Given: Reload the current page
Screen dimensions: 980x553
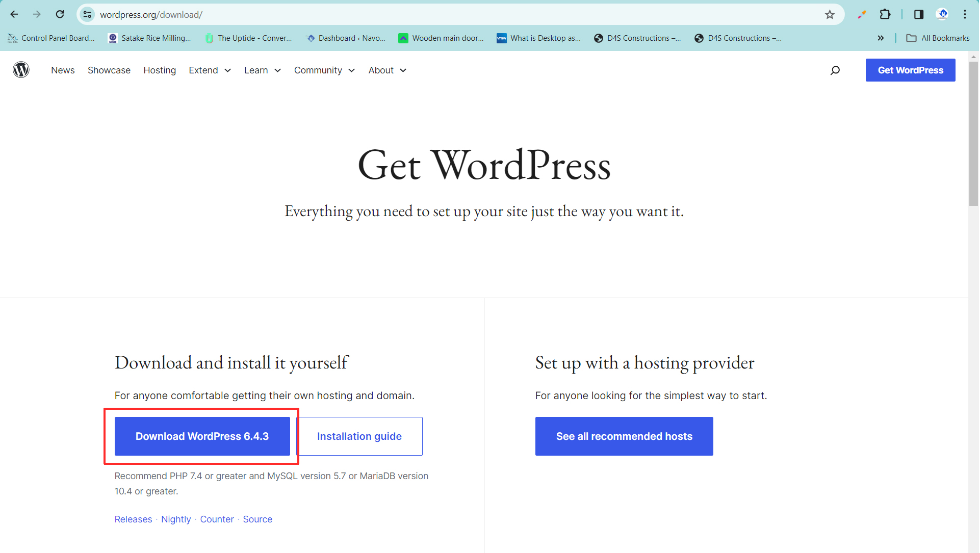Looking at the screenshot, I should [60, 14].
